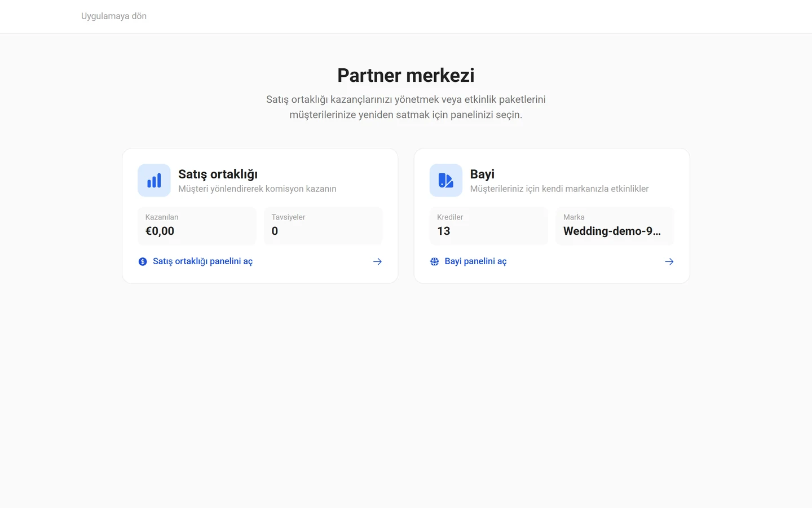
Task: Click the arrow on Satış ortaklığı panel row
Action: point(377,261)
